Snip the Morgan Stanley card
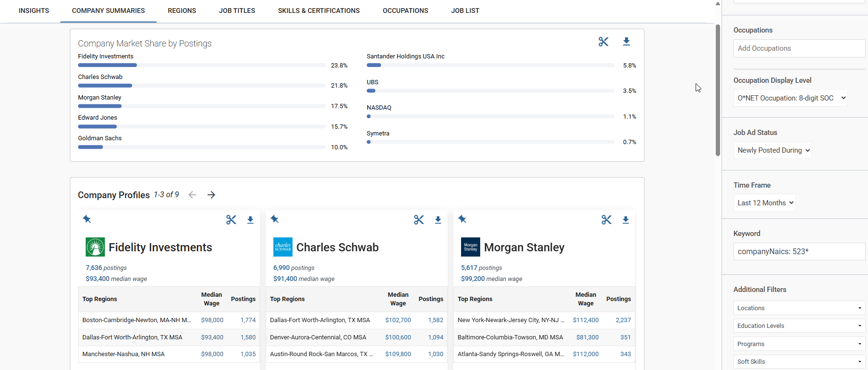The width and height of the screenshot is (868, 370). (x=607, y=220)
